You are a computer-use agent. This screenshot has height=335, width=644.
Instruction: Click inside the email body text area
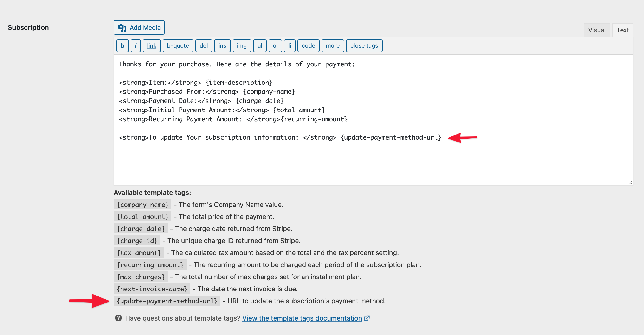click(x=350, y=160)
